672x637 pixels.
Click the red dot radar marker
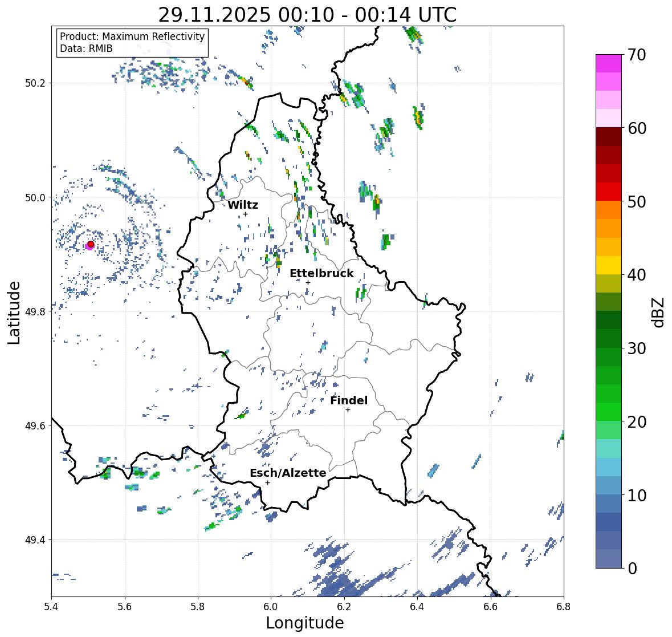[x=91, y=244]
